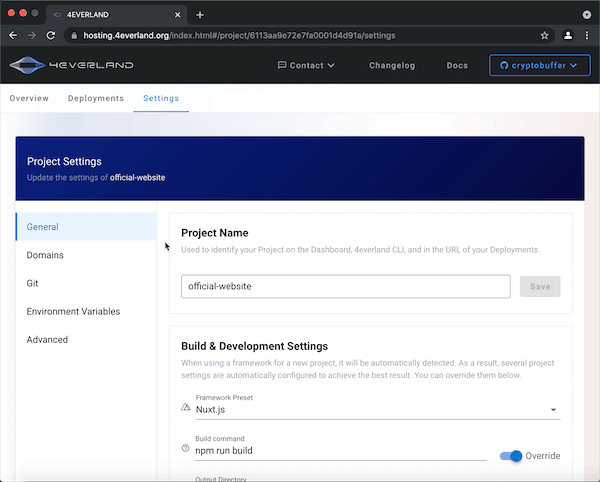Open the Docs link
Image resolution: width=600 pixels, height=482 pixels.
coord(457,65)
